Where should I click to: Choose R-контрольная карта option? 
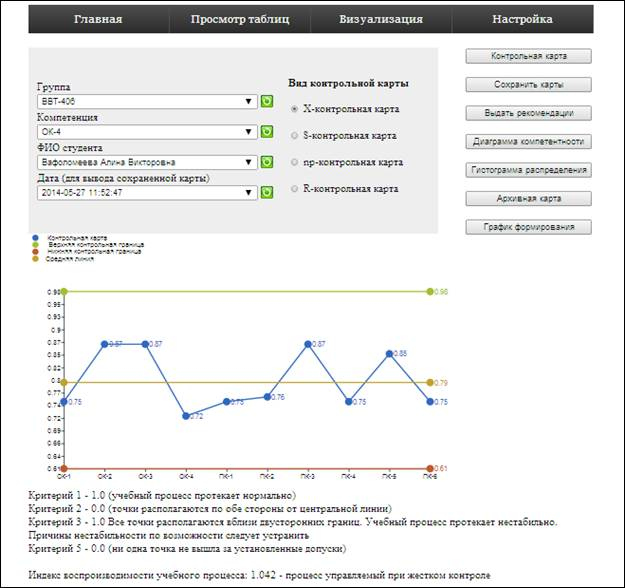pyautogui.click(x=294, y=189)
